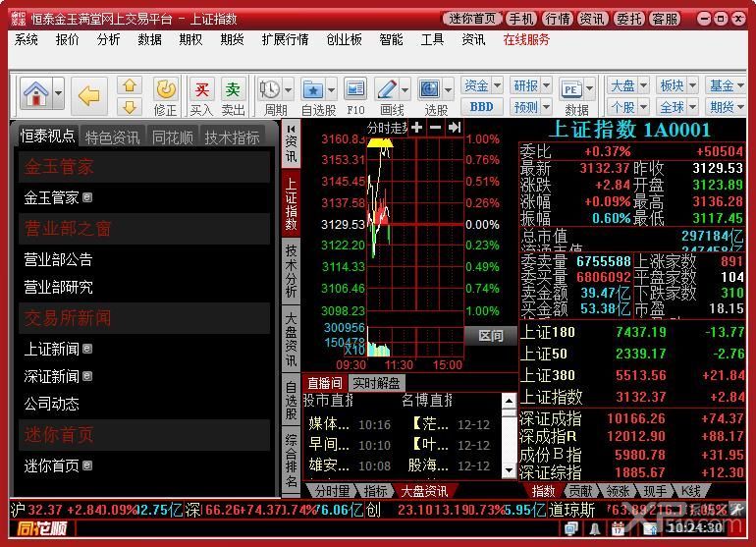Image resolution: width=756 pixels, height=547 pixels.
Task: Switch to the K线 bottom tab
Action: tap(690, 491)
